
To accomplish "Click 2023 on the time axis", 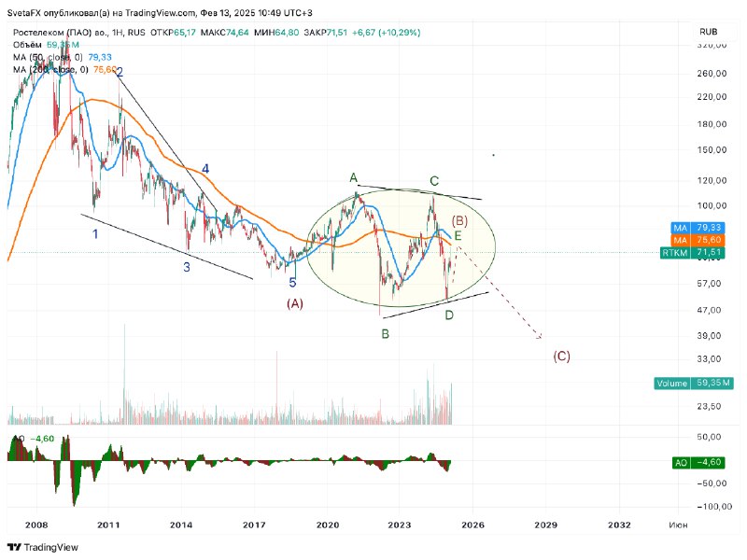I will pos(400,525).
